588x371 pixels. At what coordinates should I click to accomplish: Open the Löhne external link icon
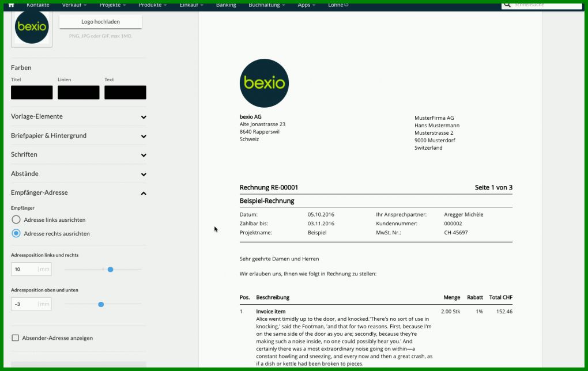tap(346, 5)
